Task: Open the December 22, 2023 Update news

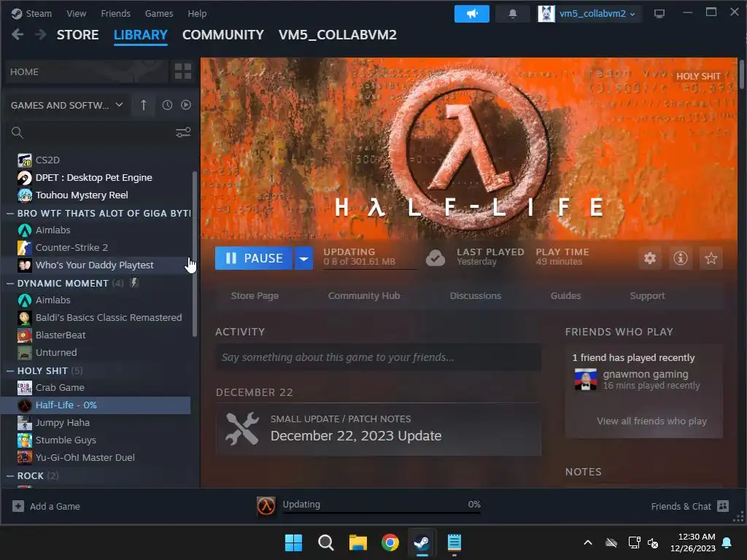Action: [379, 429]
